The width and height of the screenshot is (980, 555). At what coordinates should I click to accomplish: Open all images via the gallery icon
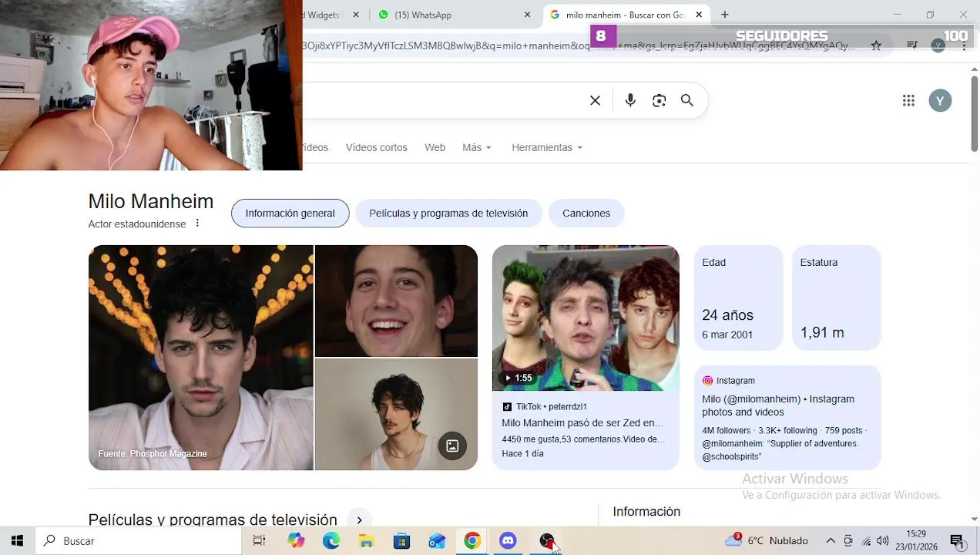(452, 446)
